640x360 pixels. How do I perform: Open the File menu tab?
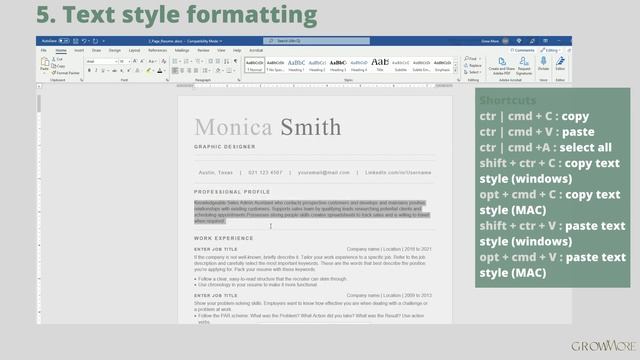tap(44, 50)
